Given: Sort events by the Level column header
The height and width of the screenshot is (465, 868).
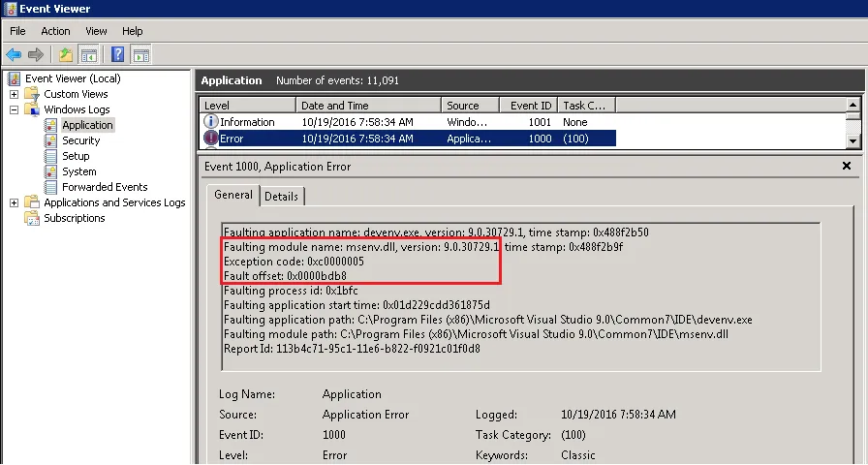Looking at the screenshot, I should click(x=247, y=106).
